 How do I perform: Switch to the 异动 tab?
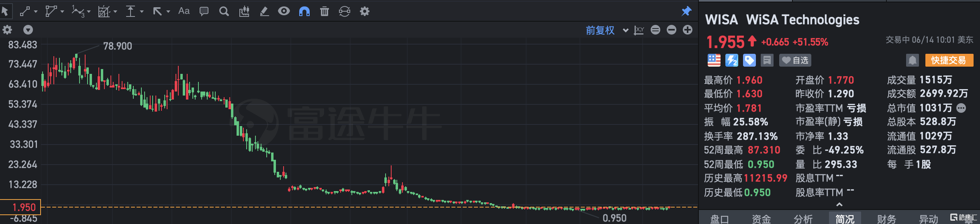click(x=929, y=219)
